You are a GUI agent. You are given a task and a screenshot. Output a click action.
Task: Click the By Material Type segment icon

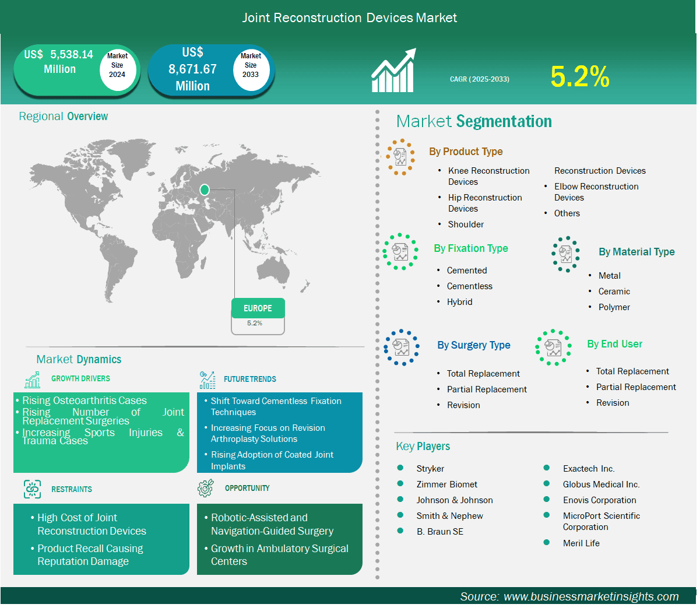coord(565,254)
